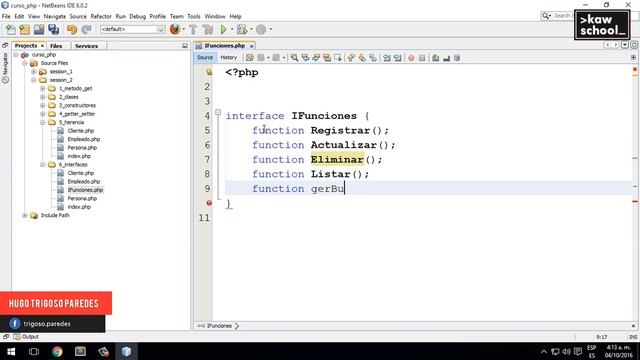Click the Debug Project toolbar icon
The width and height of the screenshot is (640, 360).
pos(242,29)
